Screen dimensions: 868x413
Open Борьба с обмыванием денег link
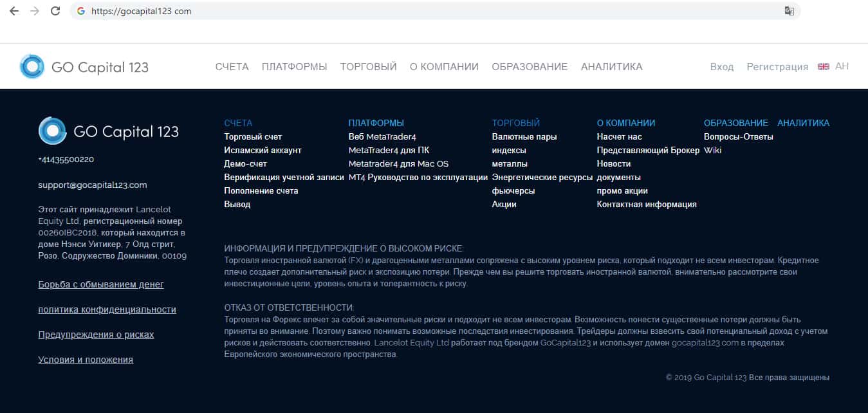point(101,284)
